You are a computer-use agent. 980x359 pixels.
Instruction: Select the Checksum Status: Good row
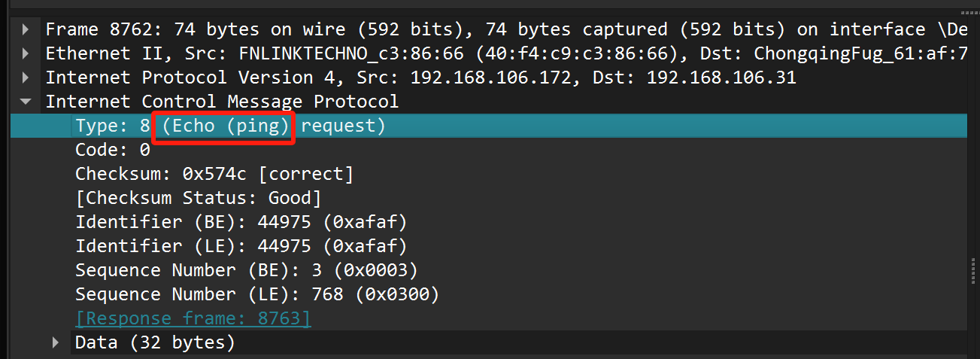pos(198,198)
